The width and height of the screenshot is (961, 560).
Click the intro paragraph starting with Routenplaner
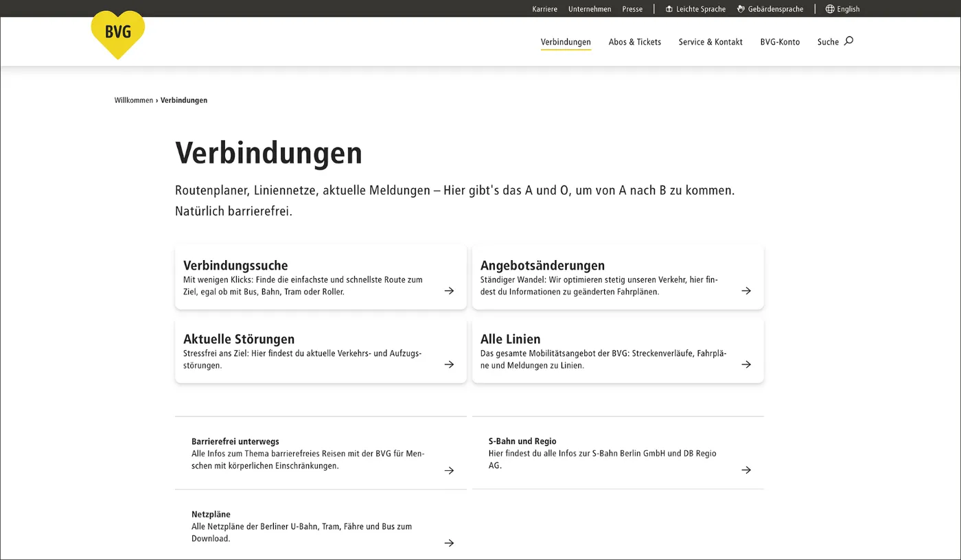[x=454, y=200]
